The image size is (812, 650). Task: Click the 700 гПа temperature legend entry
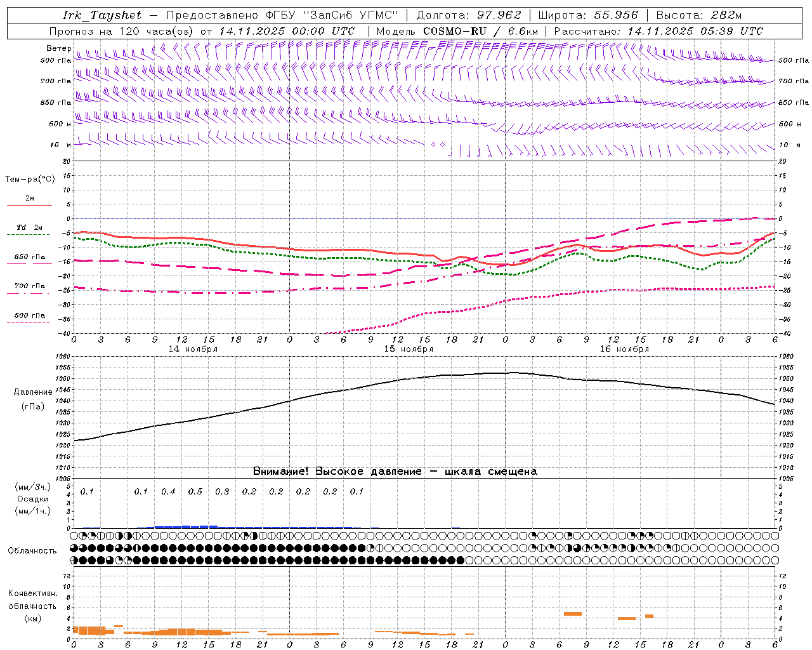click(x=29, y=286)
